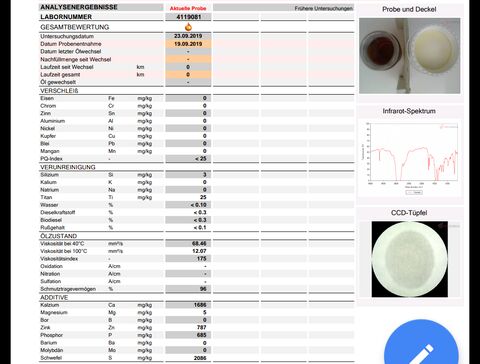Select the Wasser value < 0.10
480x364 pixels.
[199, 205]
